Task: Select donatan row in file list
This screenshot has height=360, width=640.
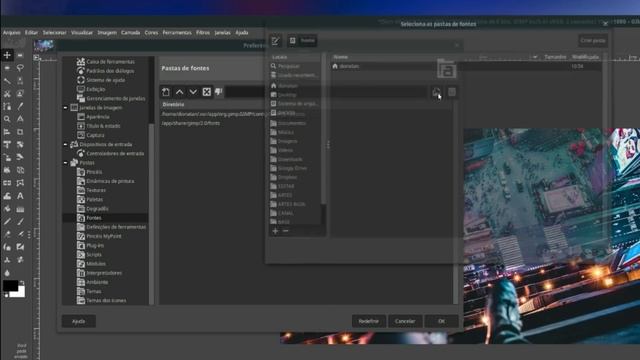Action: click(x=466, y=66)
